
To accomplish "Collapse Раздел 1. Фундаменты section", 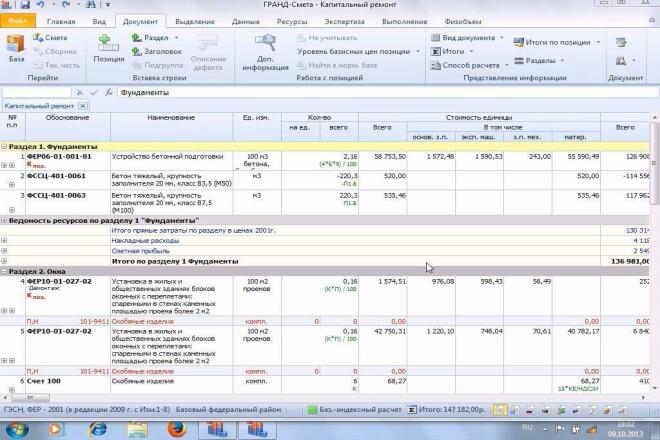I will 4,147.
